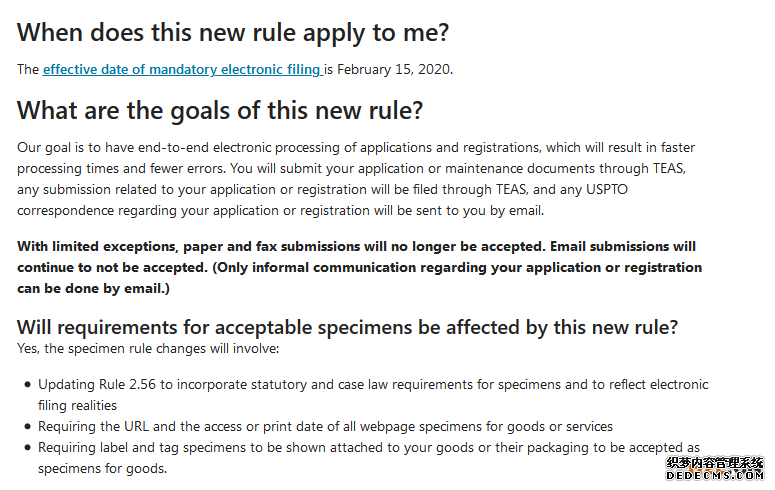The height and width of the screenshot is (490, 775).
Task: Click the "When does this new rule apply" heading
Action: [x=233, y=32]
